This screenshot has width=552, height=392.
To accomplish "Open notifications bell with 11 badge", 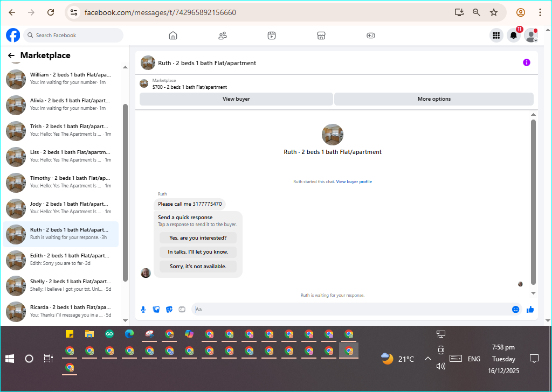I will pyautogui.click(x=514, y=35).
